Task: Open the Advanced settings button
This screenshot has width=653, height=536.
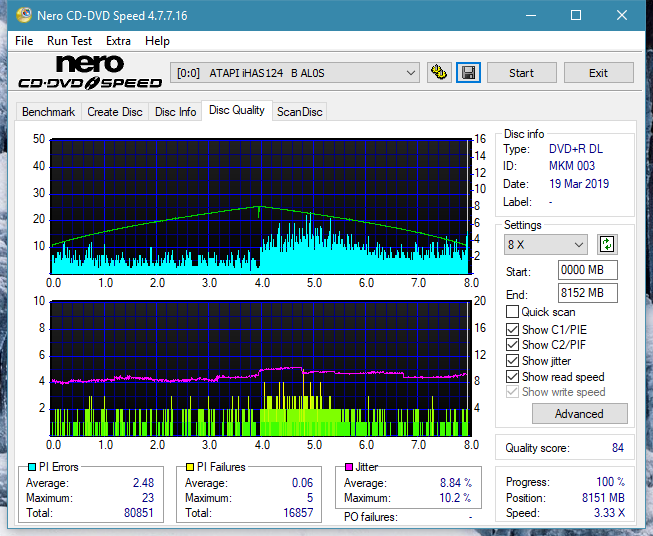Action: [579, 414]
